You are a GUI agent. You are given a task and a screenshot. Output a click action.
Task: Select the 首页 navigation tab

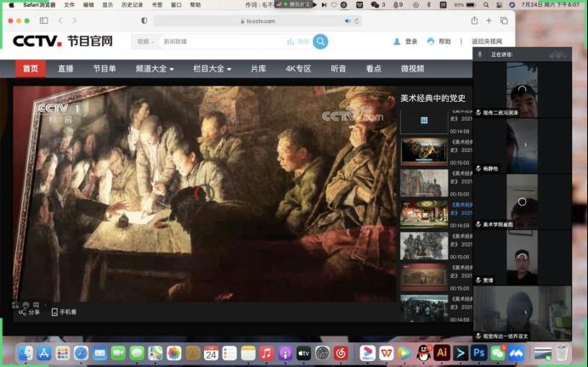tap(31, 69)
